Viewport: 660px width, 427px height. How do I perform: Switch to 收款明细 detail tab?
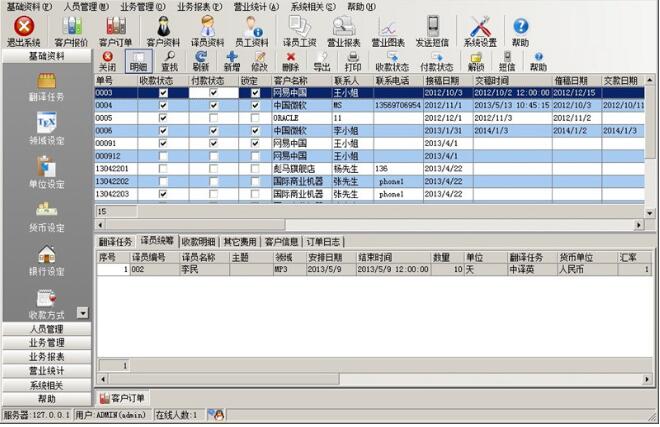tap(199, 242)
